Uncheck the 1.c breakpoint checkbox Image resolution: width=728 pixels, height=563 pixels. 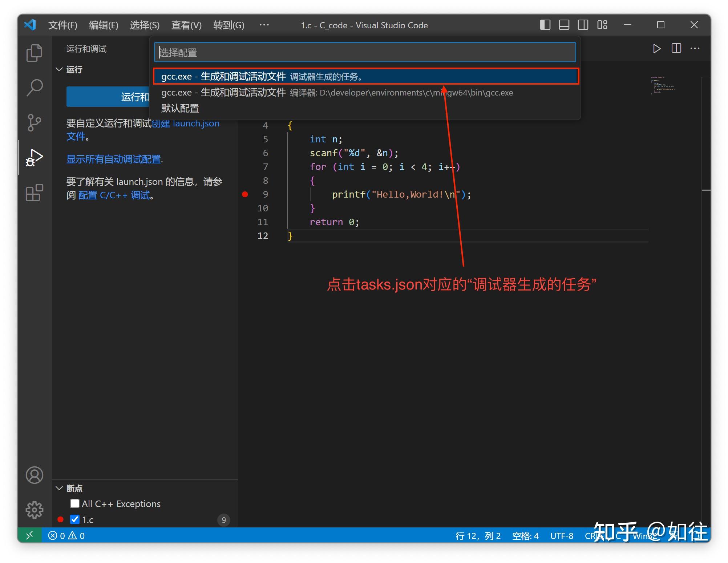(75, 519)
